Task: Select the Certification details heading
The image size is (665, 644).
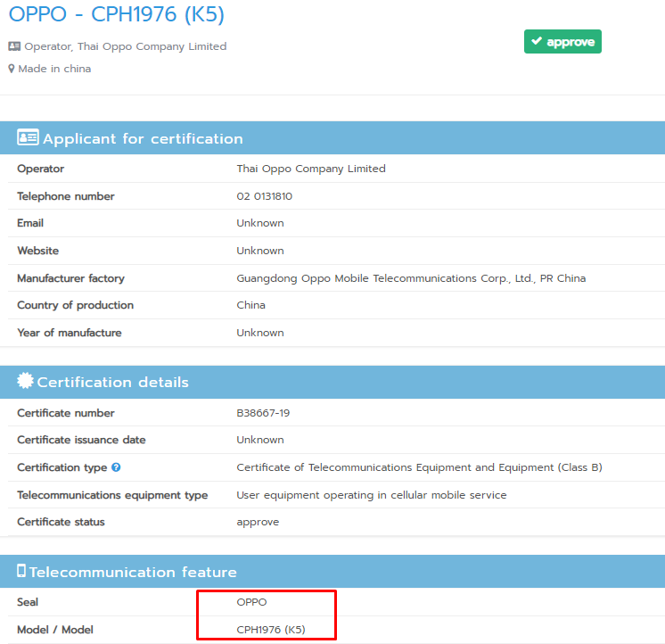Action: click(x=113, y=383)
